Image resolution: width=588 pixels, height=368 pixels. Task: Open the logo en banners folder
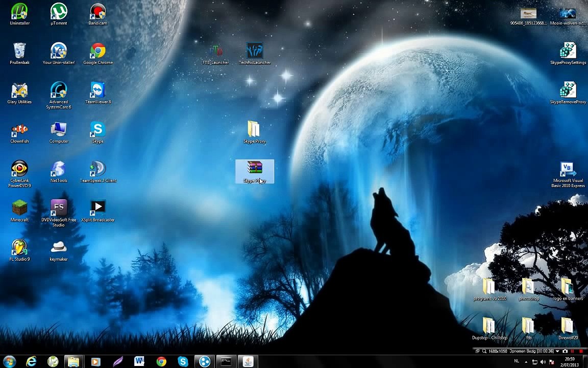pyautogui.click(x=568, y=289)
